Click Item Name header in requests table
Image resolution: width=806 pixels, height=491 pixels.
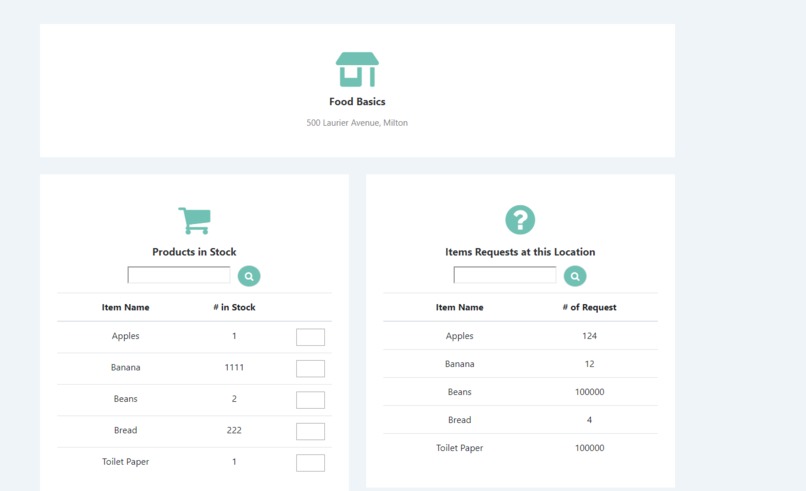click(x=460, y=307)
